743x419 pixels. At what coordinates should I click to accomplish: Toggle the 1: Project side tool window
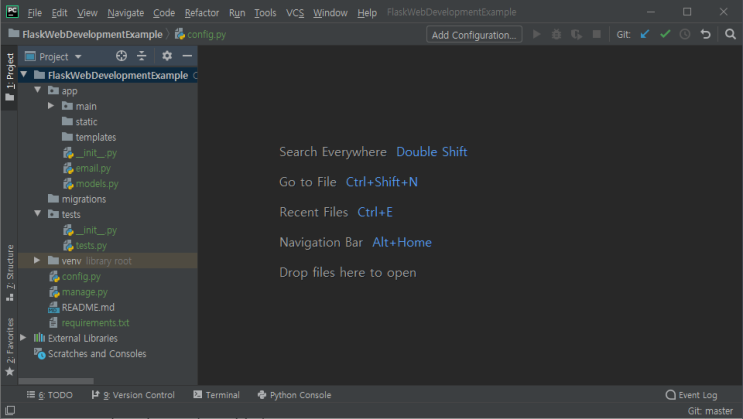pos(9,78)
